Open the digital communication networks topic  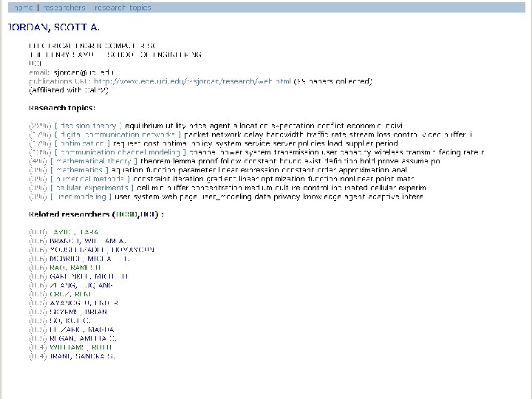coord(118,134)
